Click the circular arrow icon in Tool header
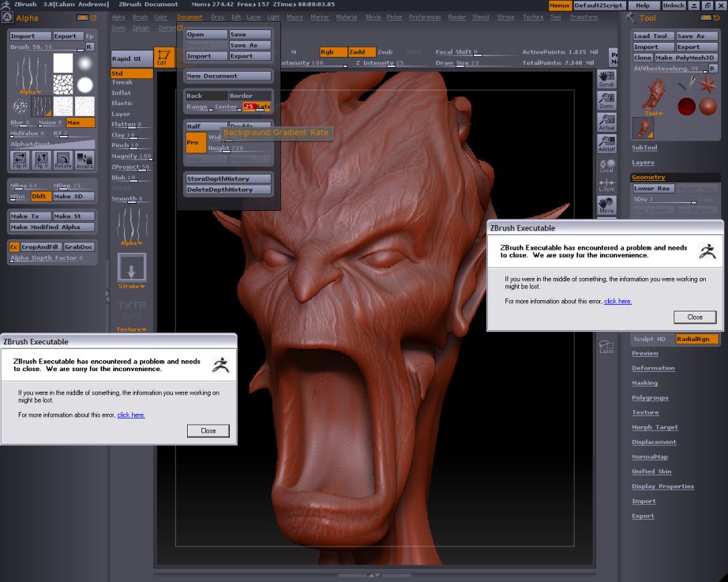Screen dimensions: 728x582 tap(716, 17)
